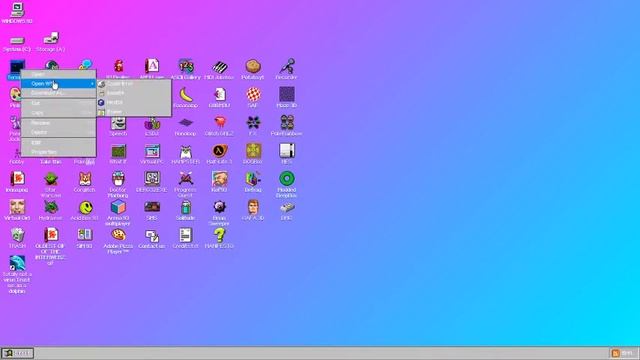Choose Cut in the context menu
This screenshot has width=640, height=360.
click(x=58, y=103)
